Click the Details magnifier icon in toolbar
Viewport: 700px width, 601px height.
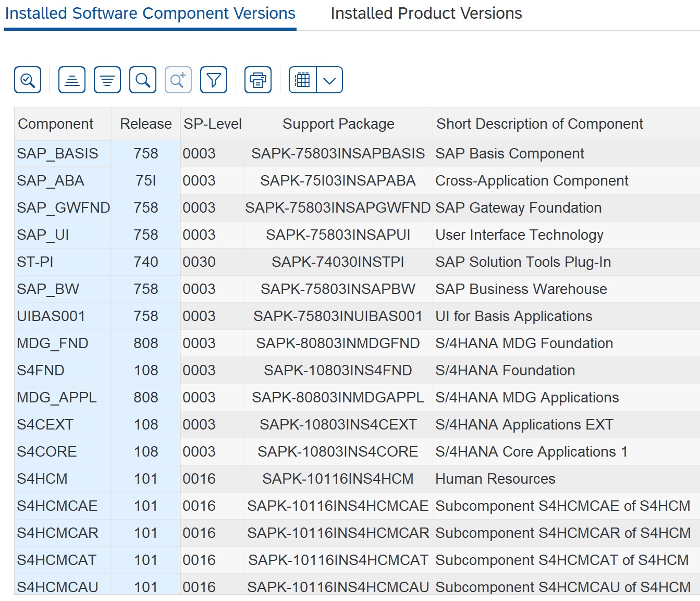click(28, 80)
